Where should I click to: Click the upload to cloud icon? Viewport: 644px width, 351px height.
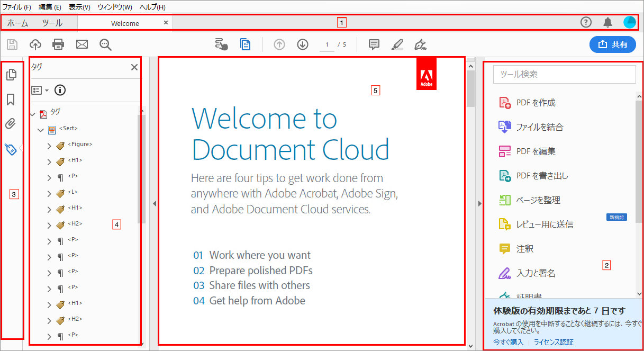pos(35,44)
